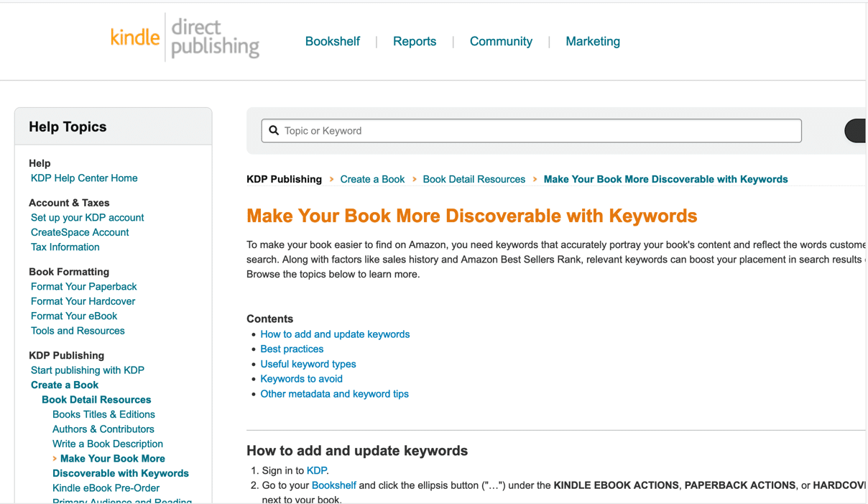Image resolution: width=868 pixels, height=504 pixels.
Task: Jump to Useful keyword types section
Action: [308, 365]
